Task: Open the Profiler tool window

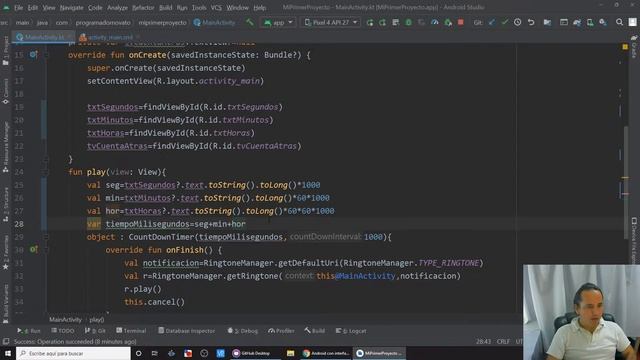Action: pyautogui.click(x=281, y=331)
